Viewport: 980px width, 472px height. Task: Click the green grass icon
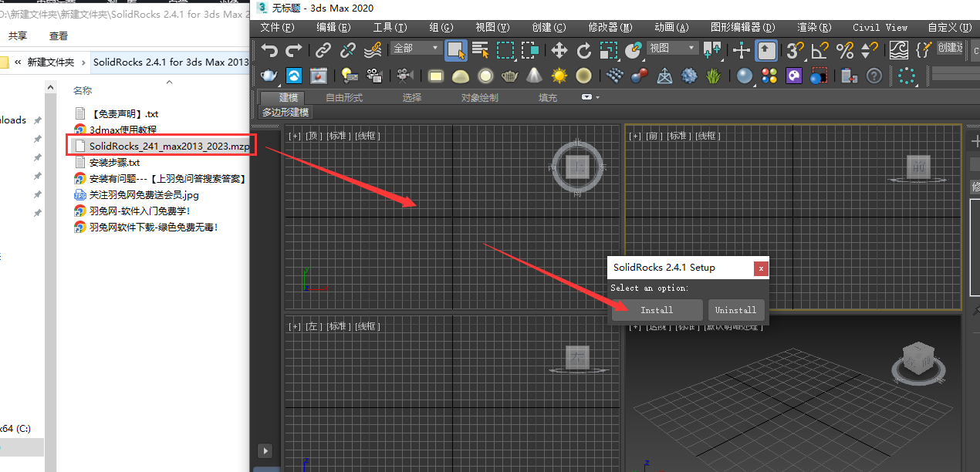[x=714, y=76]
